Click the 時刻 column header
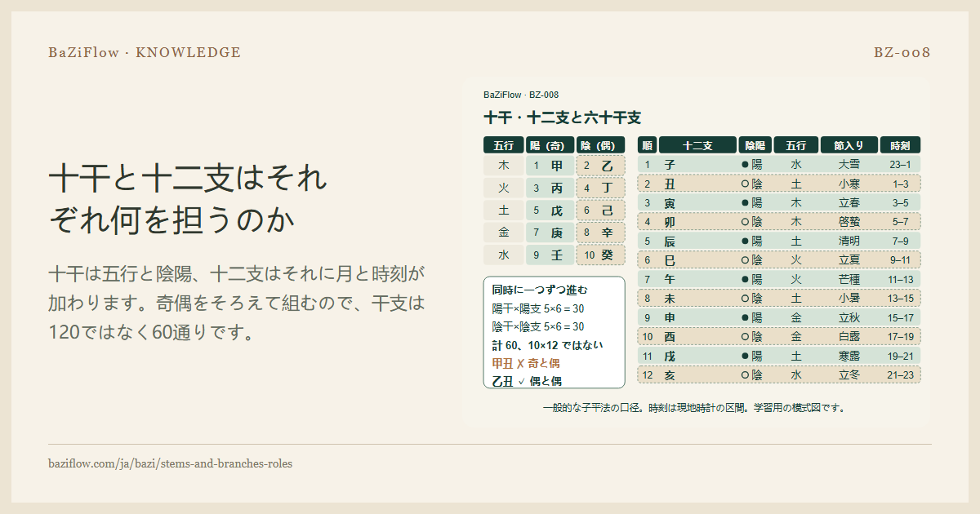 point(900,145)
